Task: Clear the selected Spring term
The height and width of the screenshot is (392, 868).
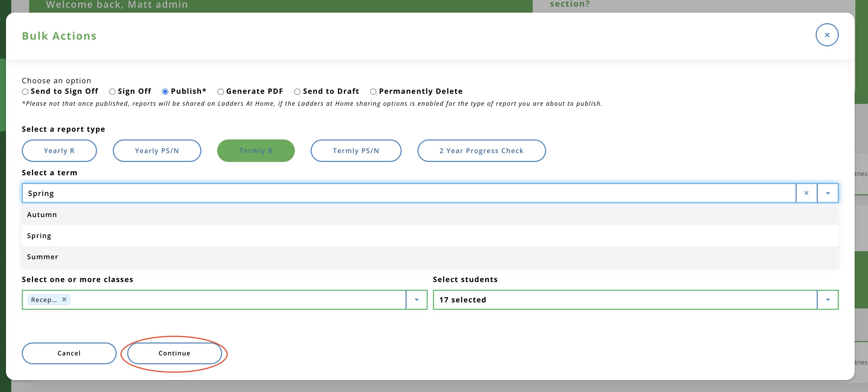Action: [806, 193]
